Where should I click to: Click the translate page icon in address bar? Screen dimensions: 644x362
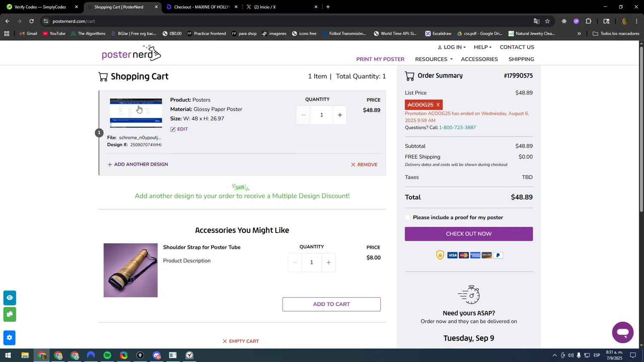(x=536, y=21)
